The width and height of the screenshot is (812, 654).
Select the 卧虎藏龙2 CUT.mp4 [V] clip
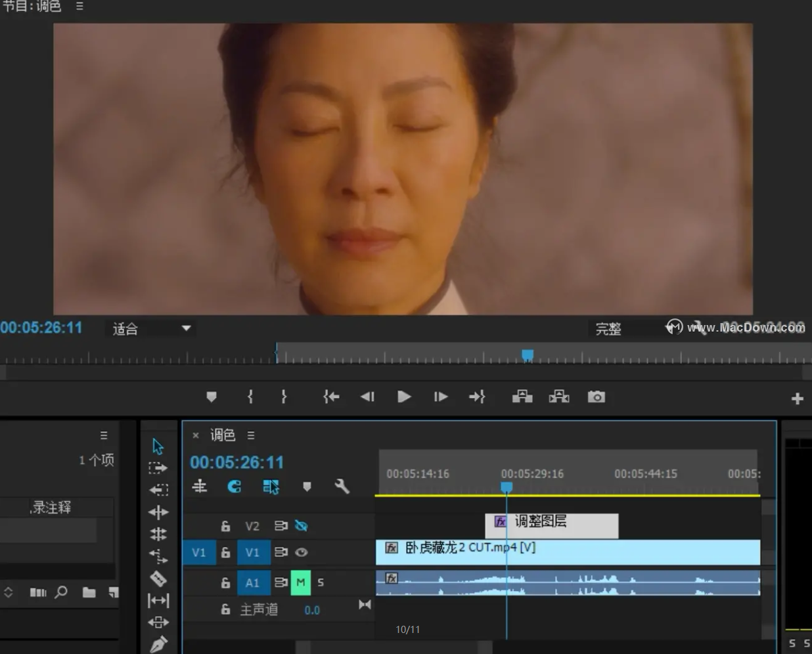coord(568,553)
